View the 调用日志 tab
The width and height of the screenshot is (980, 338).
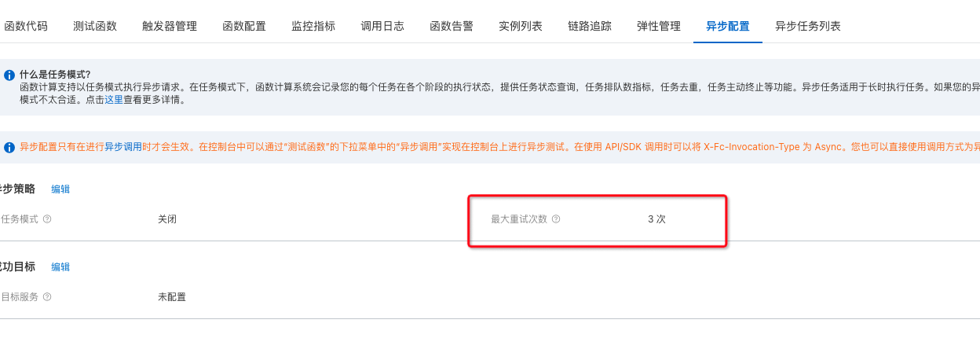382,26
